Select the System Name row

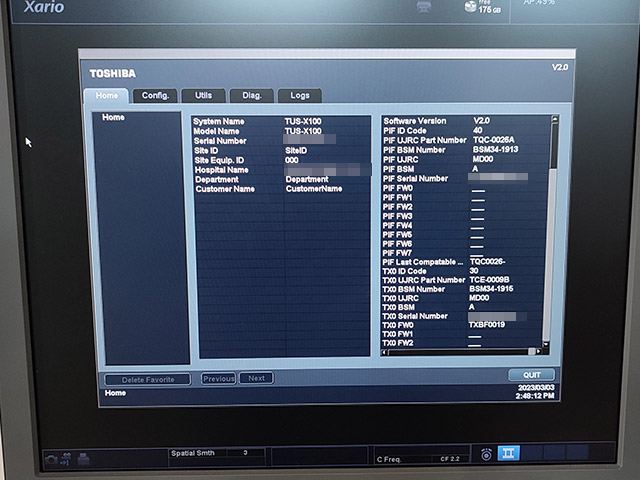coord(281,122)
